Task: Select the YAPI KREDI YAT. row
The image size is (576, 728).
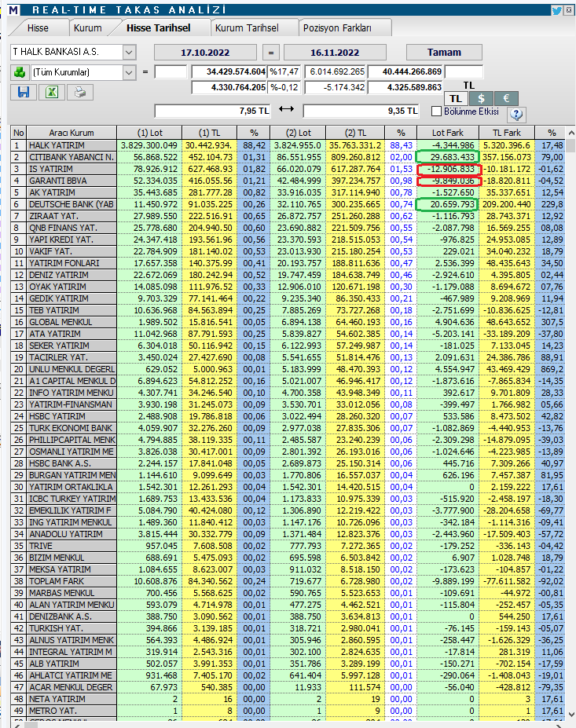Action: [288, 240]
